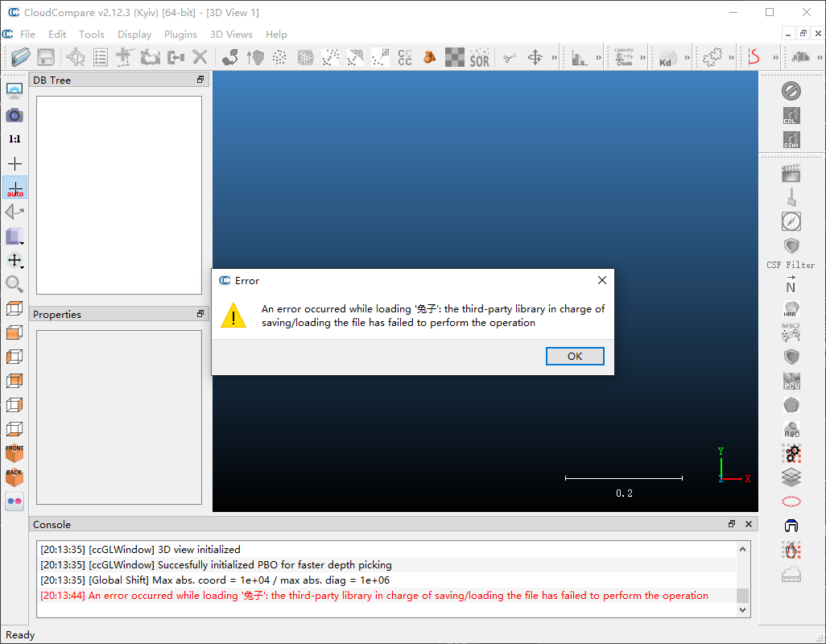The image size is (826, 644).
Task: Select the red error line in console
Action: 386,596
